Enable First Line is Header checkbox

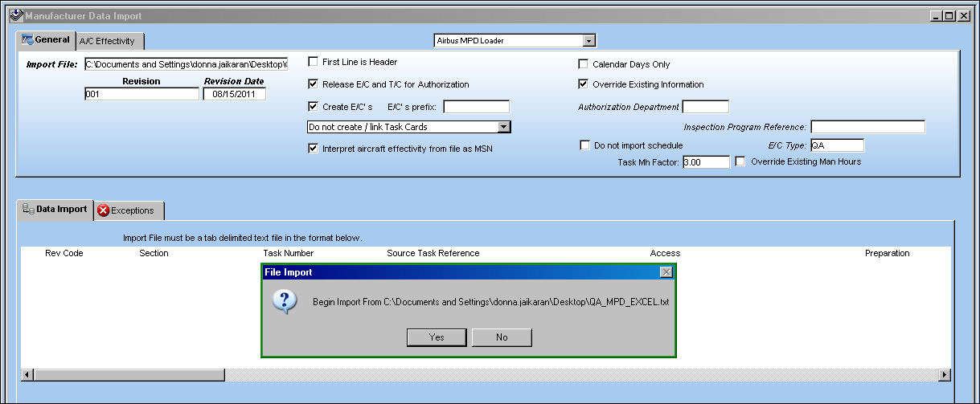point(314,62)
